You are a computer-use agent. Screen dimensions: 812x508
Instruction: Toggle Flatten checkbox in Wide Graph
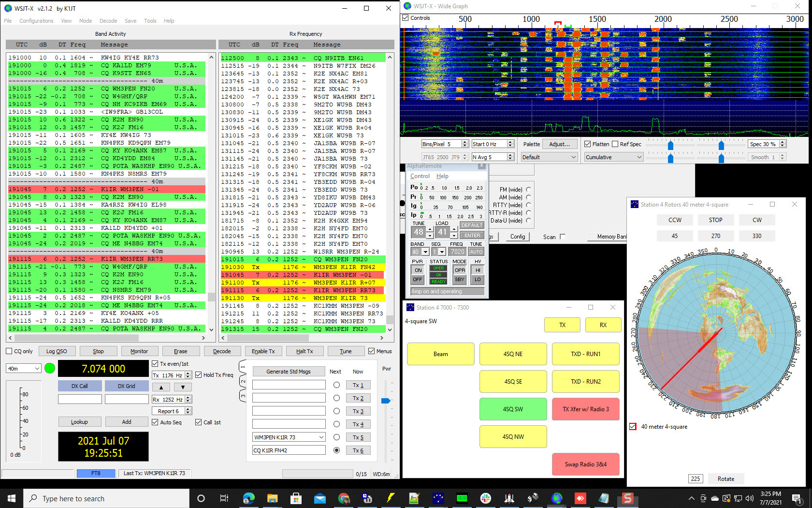pyautogui.click(x=587, y=144)
